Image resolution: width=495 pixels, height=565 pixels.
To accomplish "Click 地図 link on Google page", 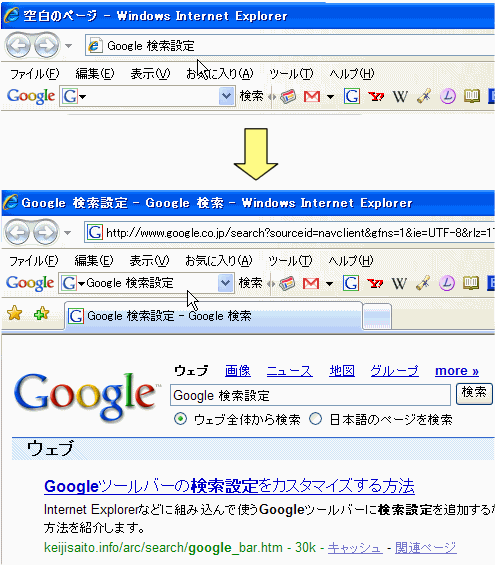I will tap(342, 371).
